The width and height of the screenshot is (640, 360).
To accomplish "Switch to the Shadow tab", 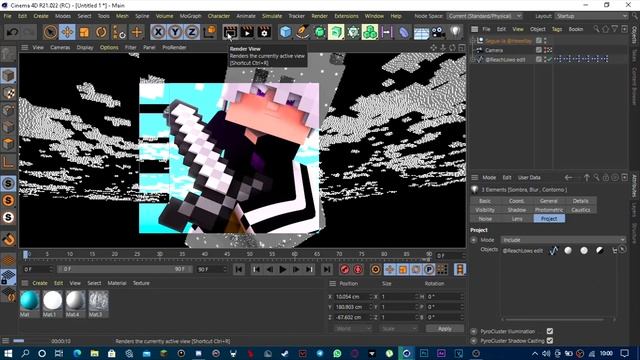I will click(517, 210).
